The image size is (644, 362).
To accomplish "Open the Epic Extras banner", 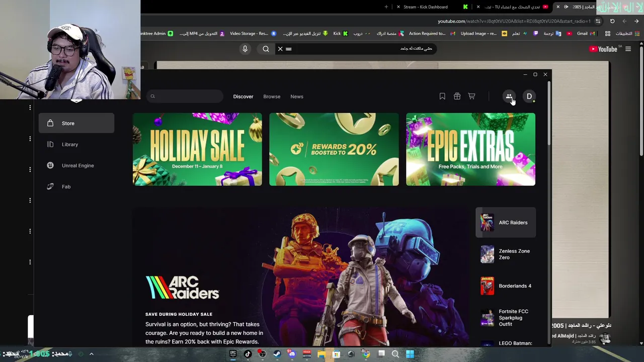I will [x=471, y=149].
